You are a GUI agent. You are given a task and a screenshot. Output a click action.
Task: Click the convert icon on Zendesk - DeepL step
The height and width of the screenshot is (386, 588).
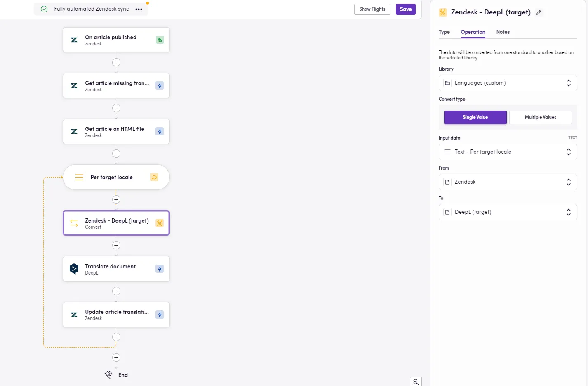[160, 223]
